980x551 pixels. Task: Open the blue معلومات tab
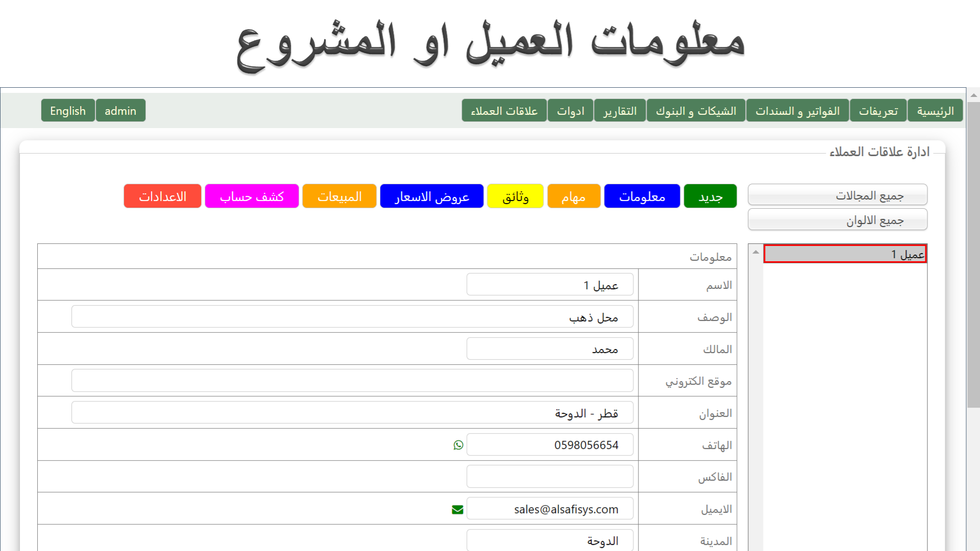[642, 196]
